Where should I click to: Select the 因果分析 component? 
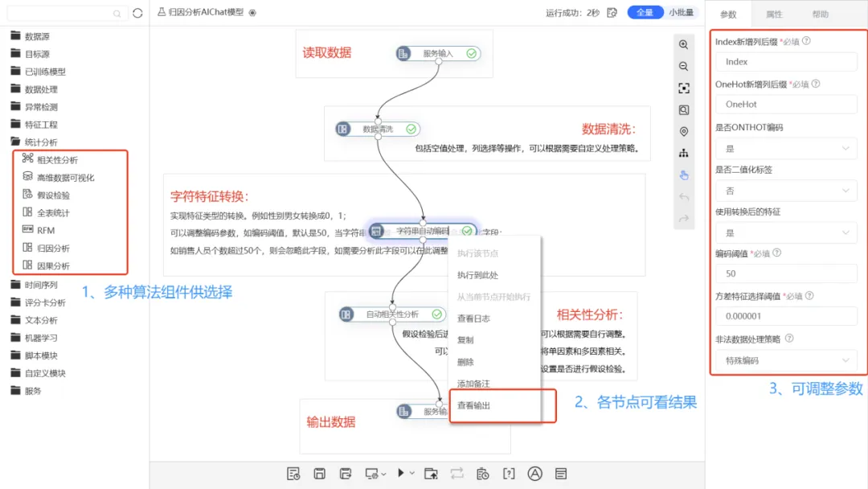pyautogui.click(x=46, y=266)
